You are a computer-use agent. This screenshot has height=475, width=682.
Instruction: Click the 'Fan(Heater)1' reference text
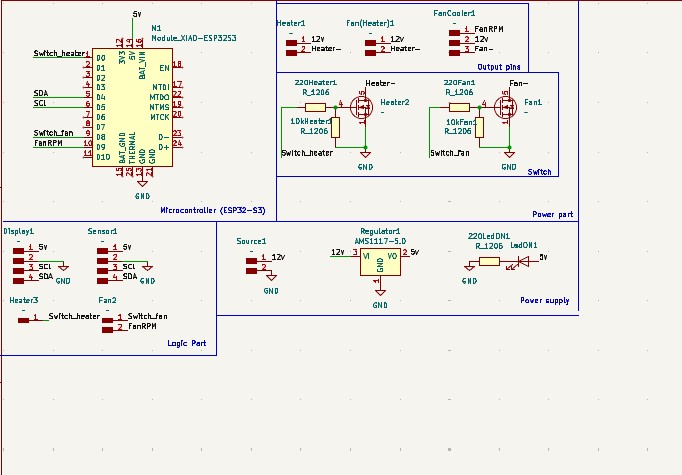370,23
